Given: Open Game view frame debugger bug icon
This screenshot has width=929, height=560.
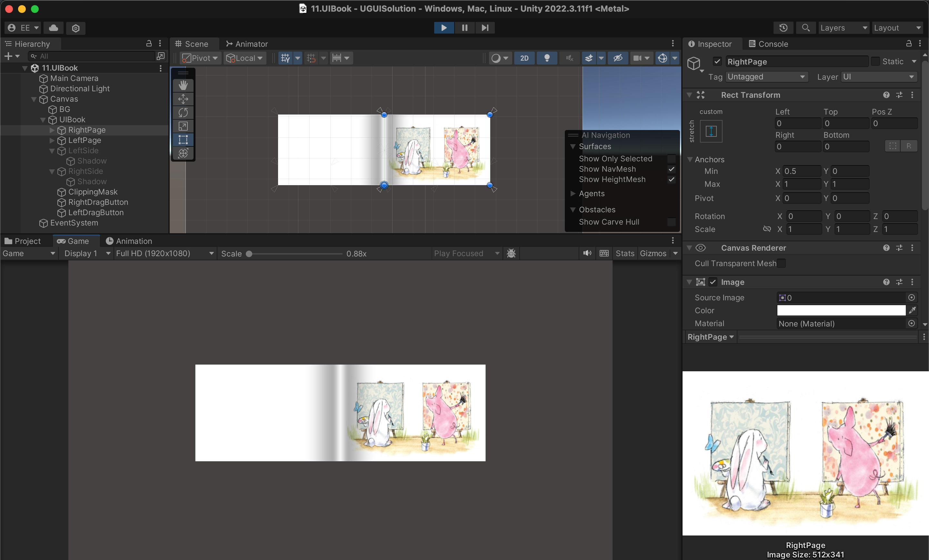Looking at the screenshot, I should pos(511,254).
